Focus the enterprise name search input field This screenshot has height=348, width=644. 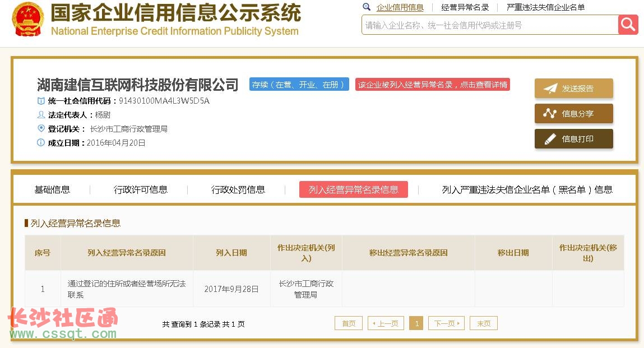coord(489,25)
